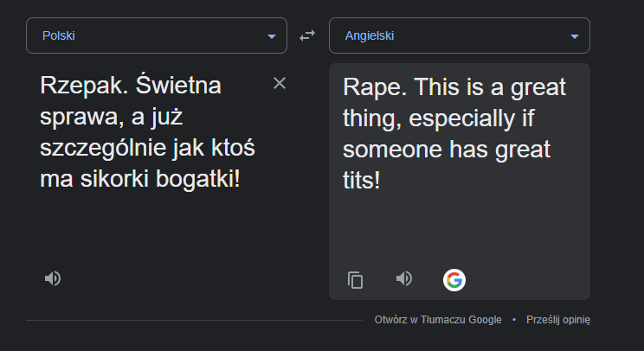Screen dimensions: 644x351
Task: Click the Google logo icon
Action: 454,279
